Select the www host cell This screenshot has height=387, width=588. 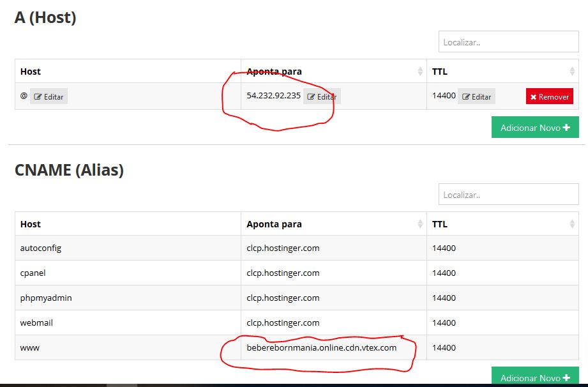128,347
